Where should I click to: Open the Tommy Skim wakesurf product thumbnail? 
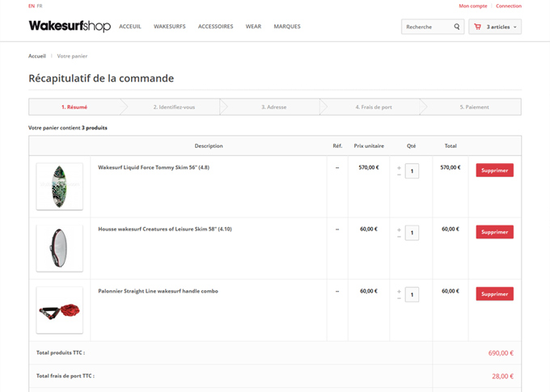click(59, 187)
